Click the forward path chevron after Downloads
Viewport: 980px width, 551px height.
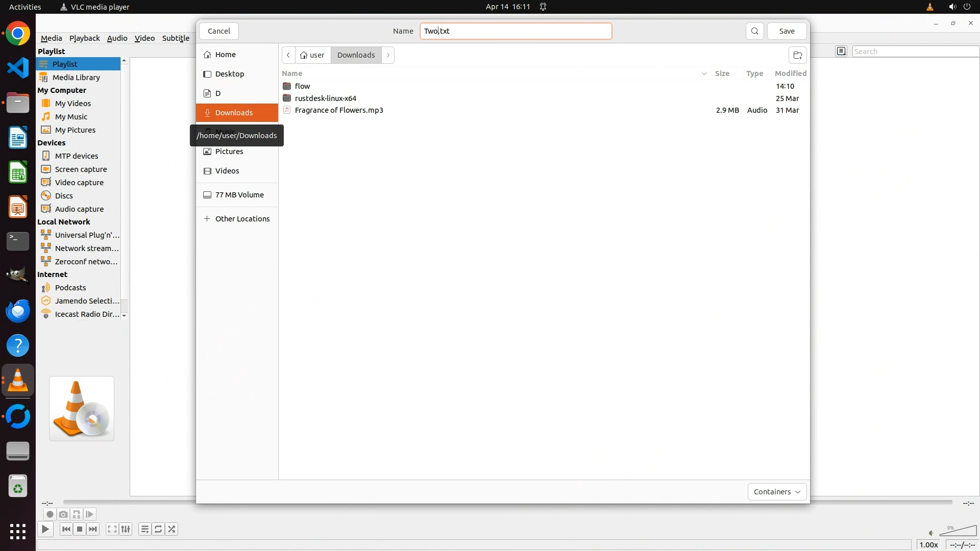click(388, 55)
